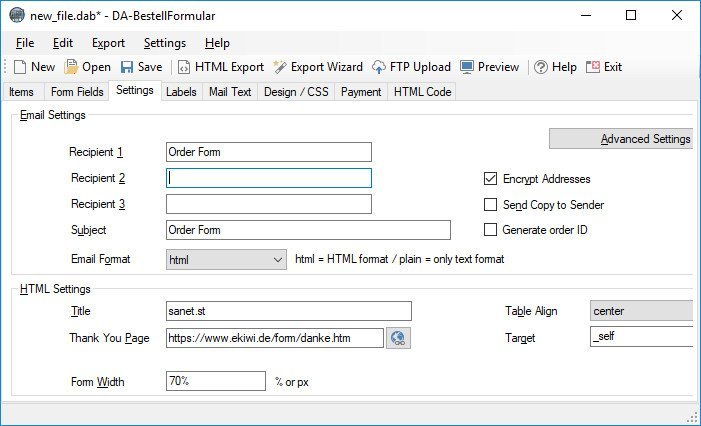Open the Target combo box
This screenshot has width=701, height=426.
pyautogui.click(x=642, y=336)
